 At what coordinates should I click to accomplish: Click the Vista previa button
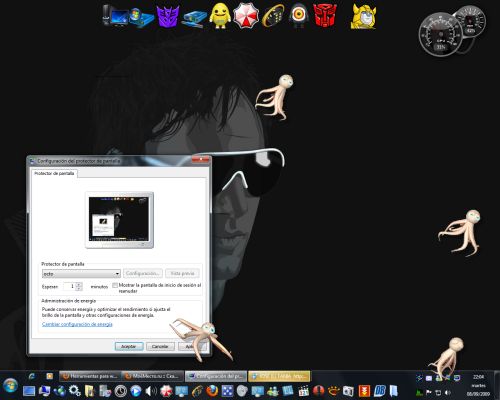click(182, 273)
